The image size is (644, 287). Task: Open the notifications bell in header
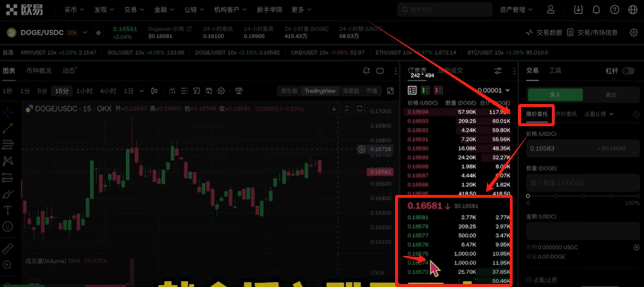pyautogui.click(x=596, y=10)
